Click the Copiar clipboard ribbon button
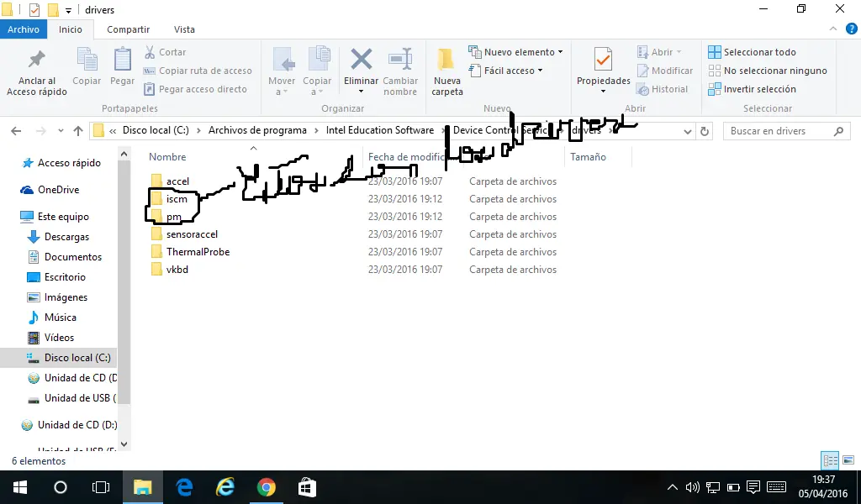Viewport: 861px width, 504px height. 87,66
